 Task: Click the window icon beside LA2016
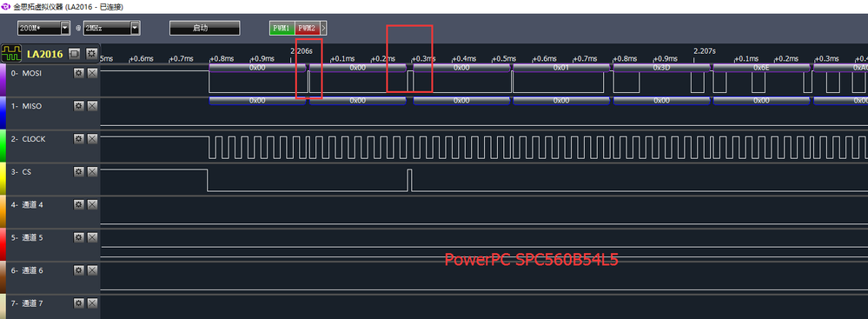74,54
